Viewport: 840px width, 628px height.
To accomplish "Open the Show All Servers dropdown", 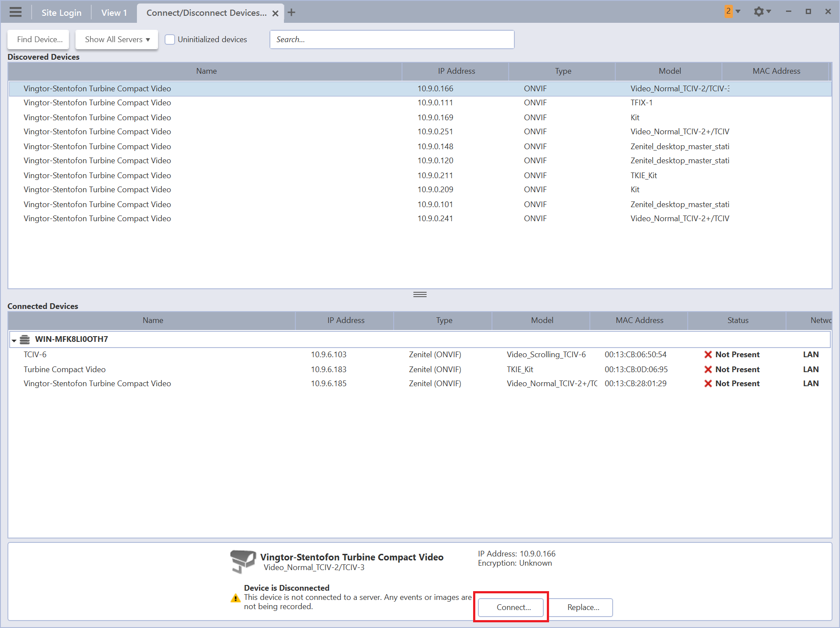I will [117, 39].
